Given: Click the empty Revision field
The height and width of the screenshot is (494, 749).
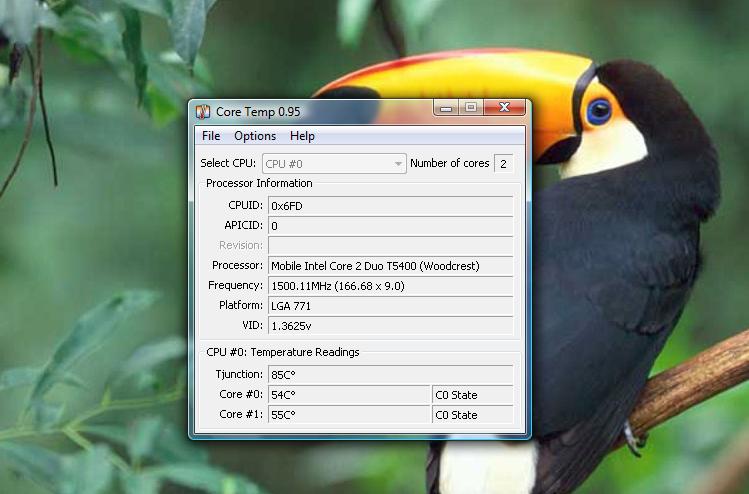Looking at the screenshot, I should (x=390, y=246).
